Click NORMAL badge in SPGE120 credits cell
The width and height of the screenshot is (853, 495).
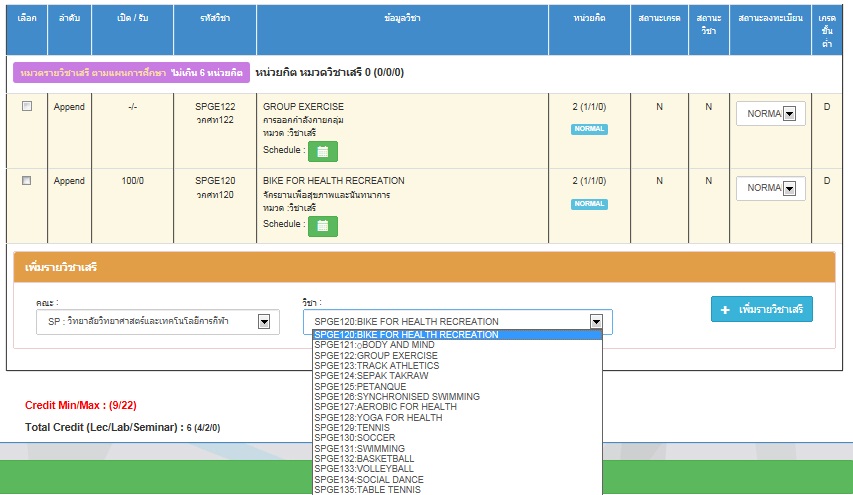coord(589,204)
